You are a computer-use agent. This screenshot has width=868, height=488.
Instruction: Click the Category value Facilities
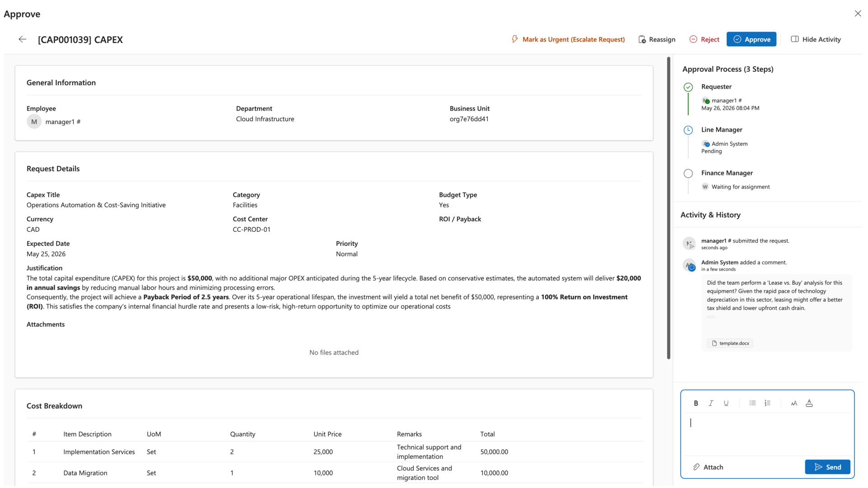[245, 205]
